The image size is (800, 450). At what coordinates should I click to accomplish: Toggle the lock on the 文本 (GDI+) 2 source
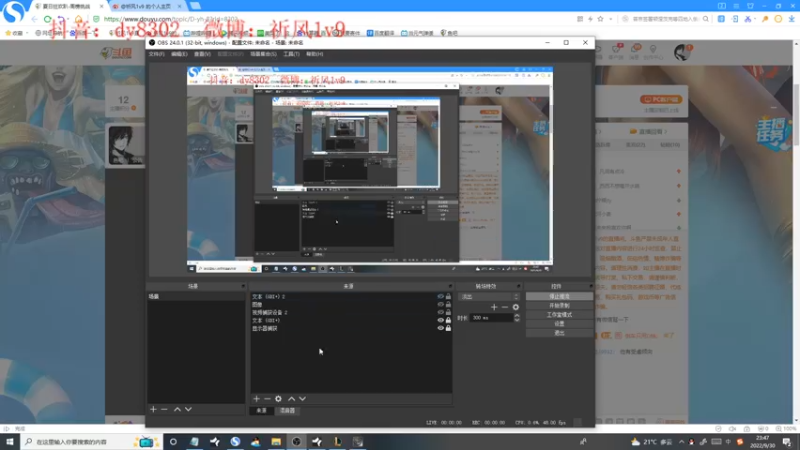(448, 296)
